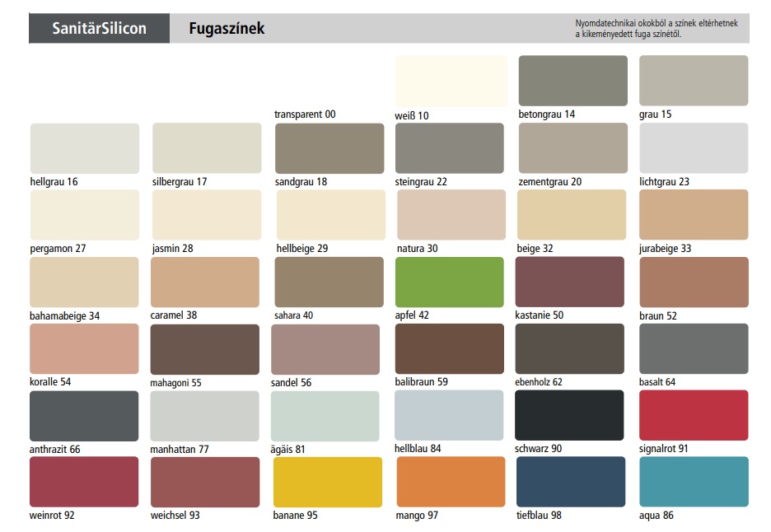Click the 'banane 95' text label
Viewport: 771px width, 532px height.
pyautogui.click(x=296, y=516)
